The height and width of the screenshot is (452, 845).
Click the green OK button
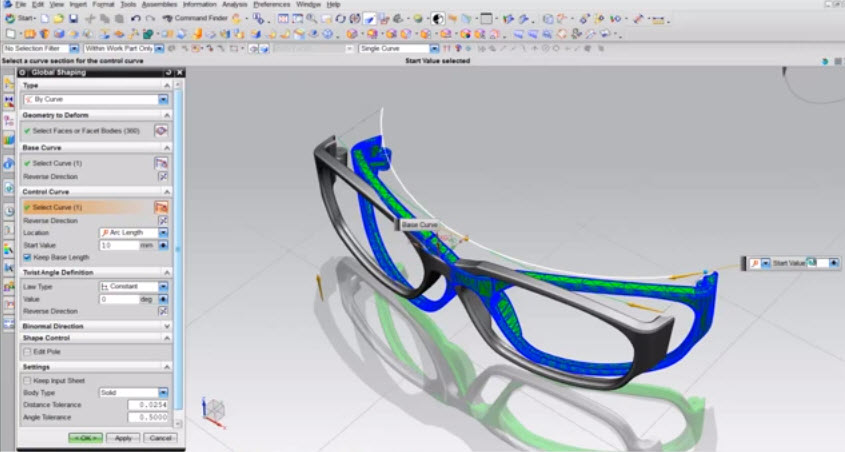[85, 438]
